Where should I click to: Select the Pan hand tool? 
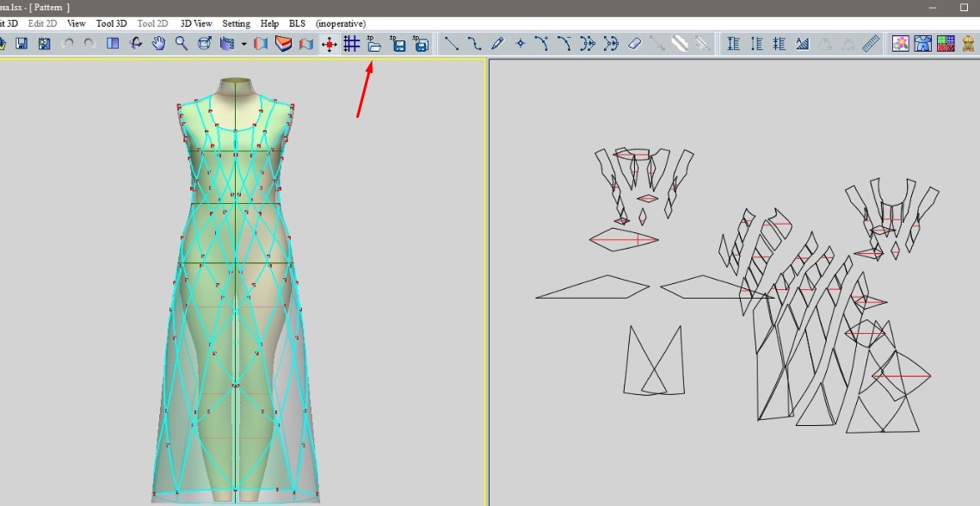click(x=158, y=44)
